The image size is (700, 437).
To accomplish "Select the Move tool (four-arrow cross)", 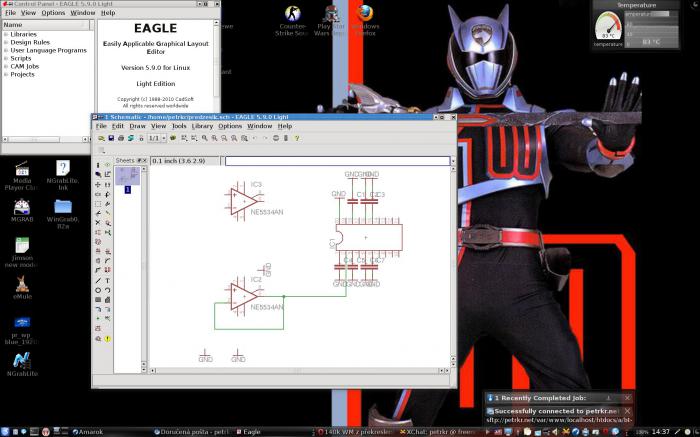I will 98,185.
